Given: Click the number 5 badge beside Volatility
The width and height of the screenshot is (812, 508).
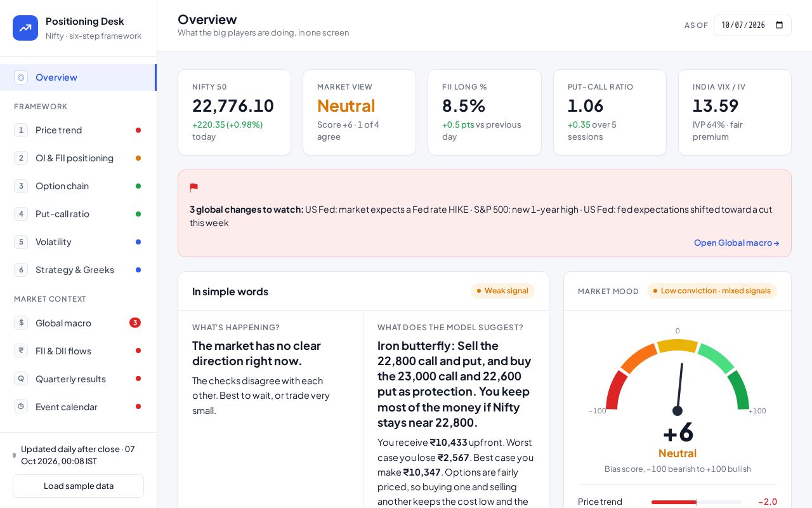Looking at the screenshot, I should (x=21, y=242).
